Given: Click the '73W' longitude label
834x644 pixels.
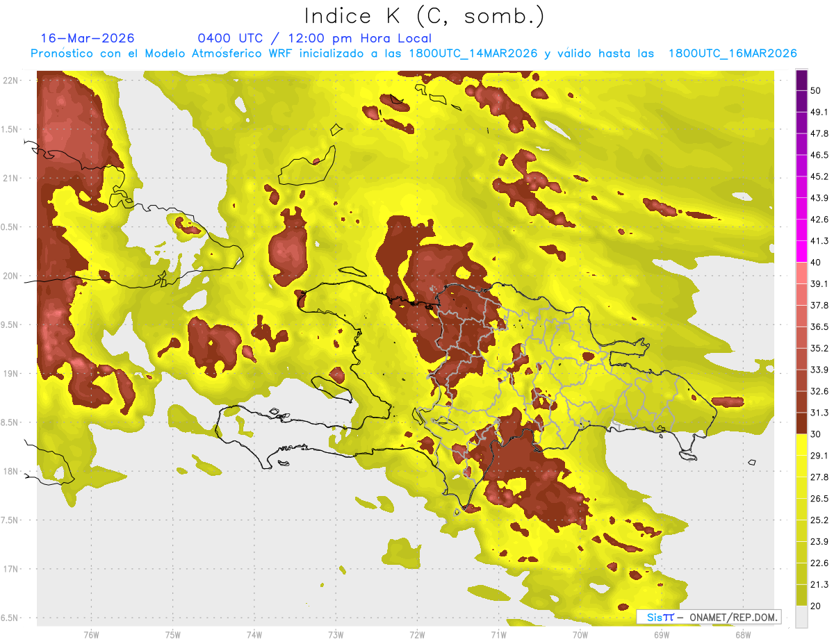Looking at the screenshot, I should pyautogui.click(x=336, y=634).
